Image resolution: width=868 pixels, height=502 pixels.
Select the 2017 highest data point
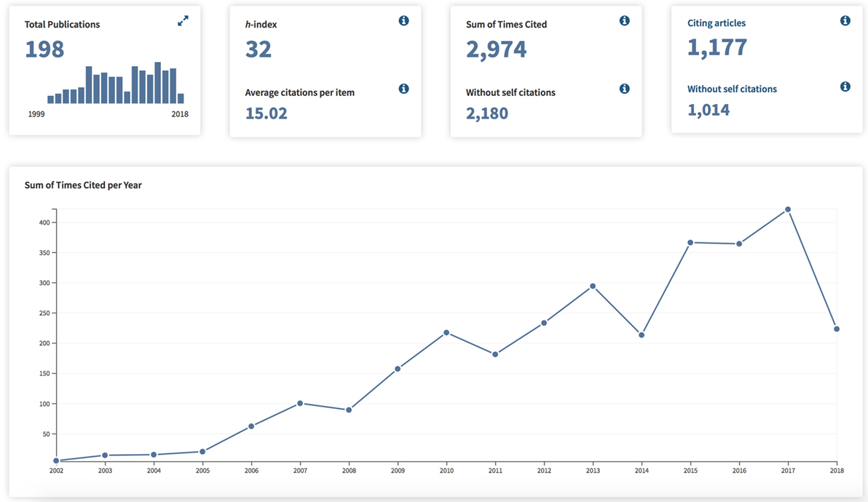click(x=789, y=210)
